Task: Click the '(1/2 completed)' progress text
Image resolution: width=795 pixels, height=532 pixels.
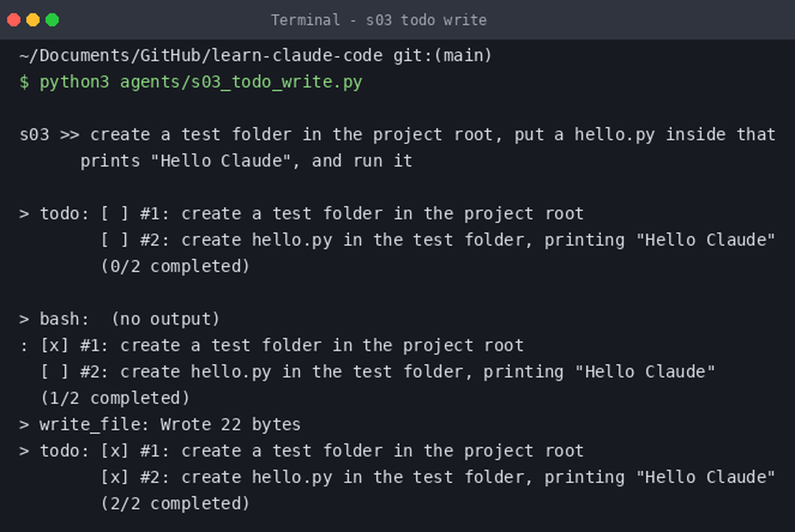Action: pyautogui.click(x=115, y=398)
